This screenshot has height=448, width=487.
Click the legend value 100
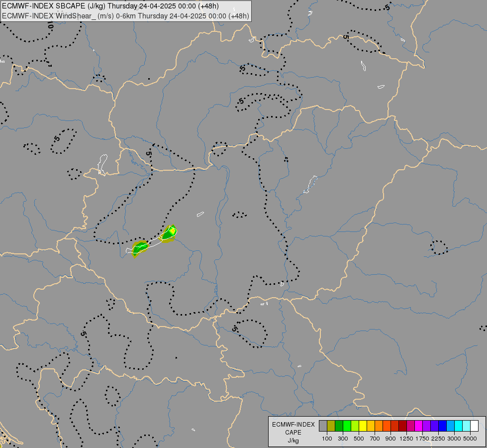pyautogui.click(x=327, y=439)
